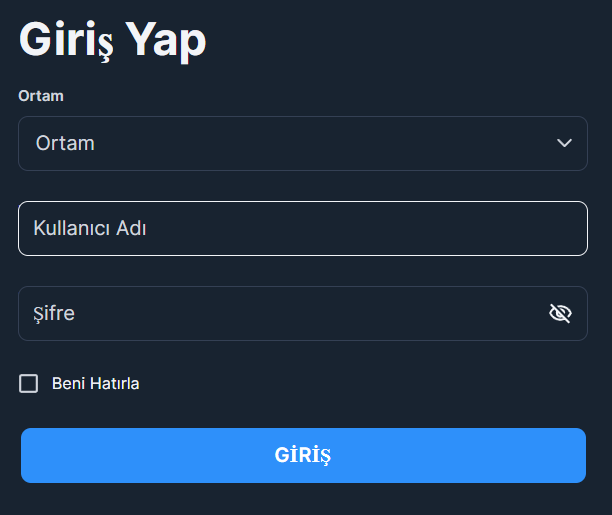
Task: Expand the Ortam selector with its down arrow
Action: [x=564, y=143]
